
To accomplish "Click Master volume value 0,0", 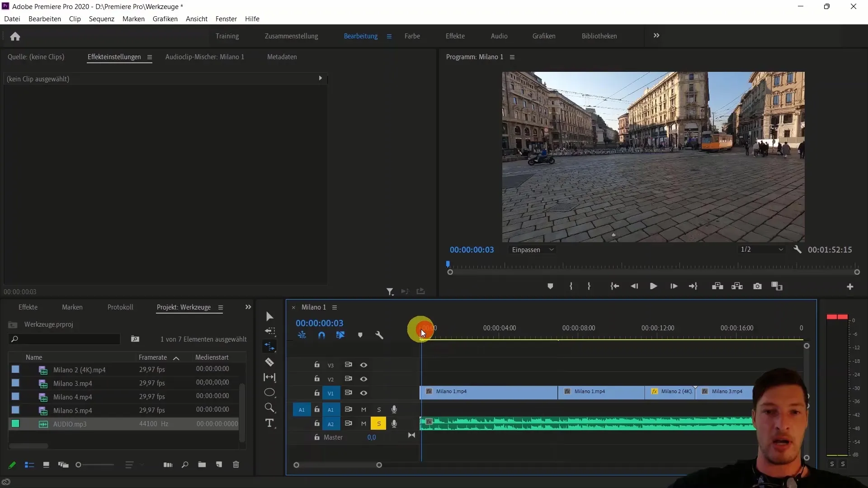I will click(372, 437).
